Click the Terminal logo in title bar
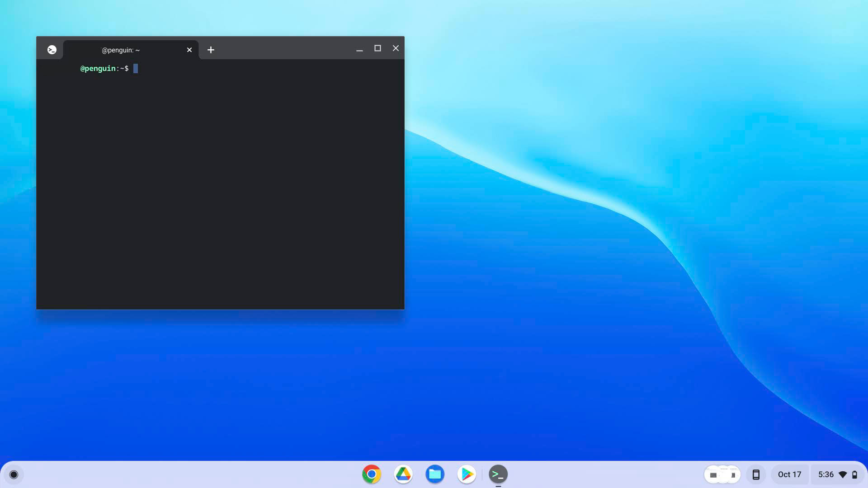This screenshot has height=488, width=868. (x=52, y=50)
